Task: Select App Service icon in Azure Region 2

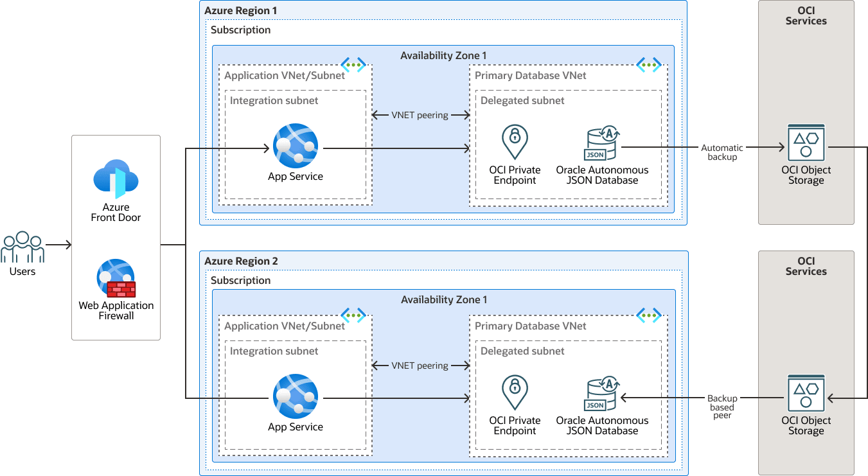Action: (296, 396)
